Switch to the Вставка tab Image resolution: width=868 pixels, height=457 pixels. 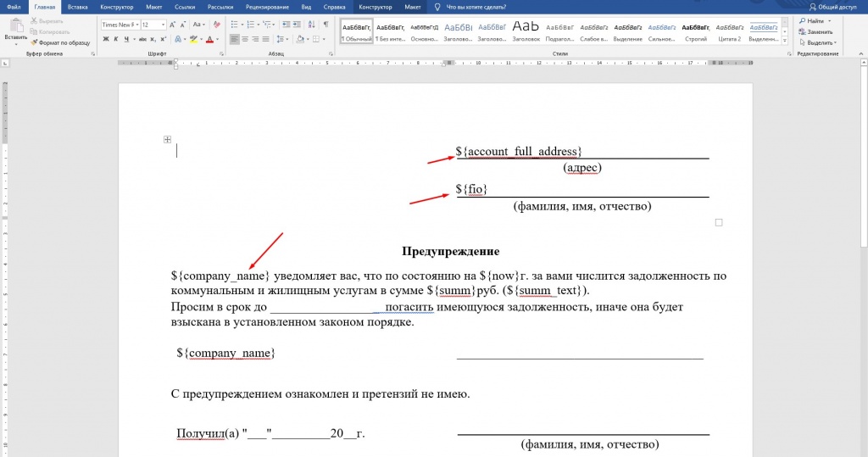coord(77,7)
